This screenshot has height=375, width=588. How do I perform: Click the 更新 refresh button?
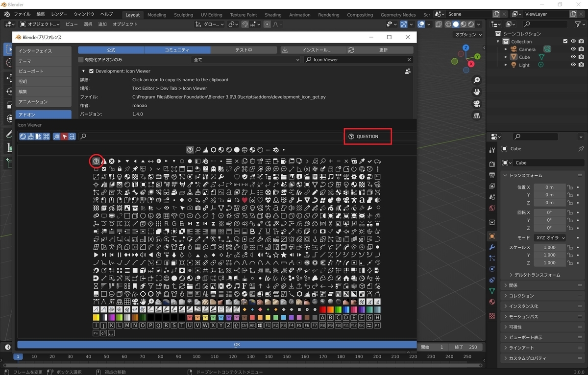380,50
